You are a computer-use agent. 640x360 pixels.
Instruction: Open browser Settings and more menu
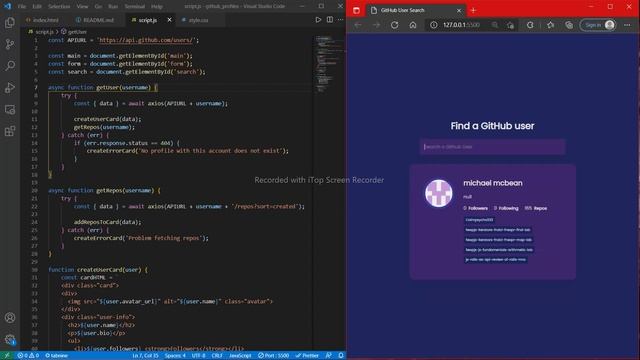(627, 25)
